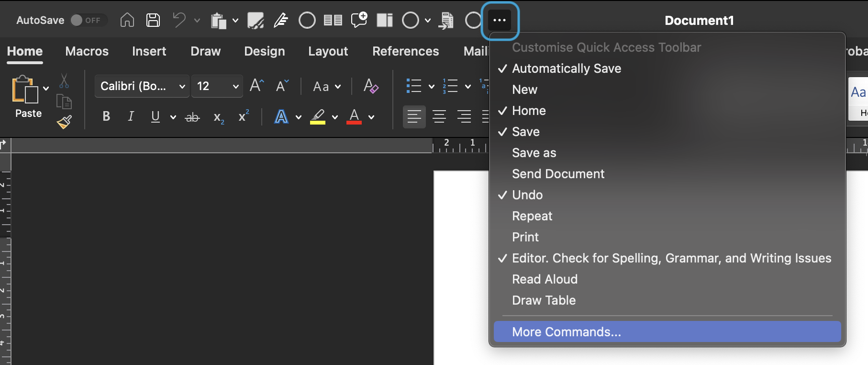Click Align Right icon
This screenshot has height=365, width=868.
pyautogui.click(x=464, y=116)
